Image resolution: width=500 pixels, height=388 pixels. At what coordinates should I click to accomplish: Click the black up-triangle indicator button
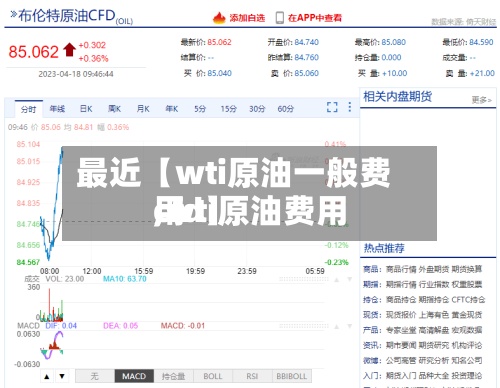pyautogui.click(x=47, y=376)
